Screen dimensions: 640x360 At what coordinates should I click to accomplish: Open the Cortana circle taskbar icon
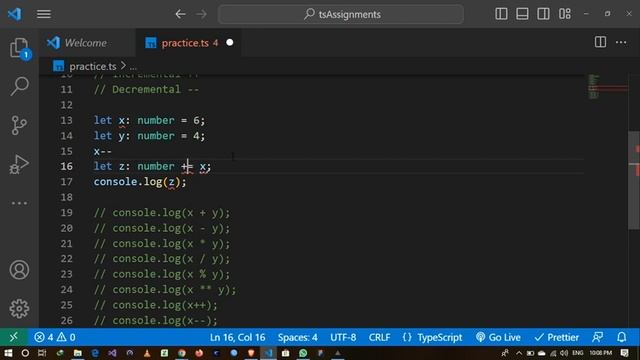[x=25, y=353]
